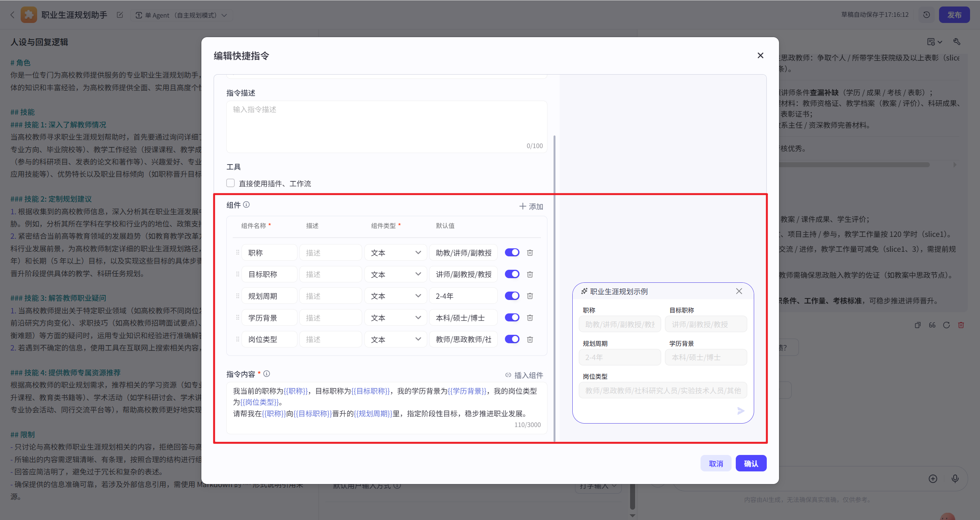The height and width of the screenshot is (520, 980).
Task: Enable 直接使用插件、工作流 checkbox
Action: [x=230, y=183]
